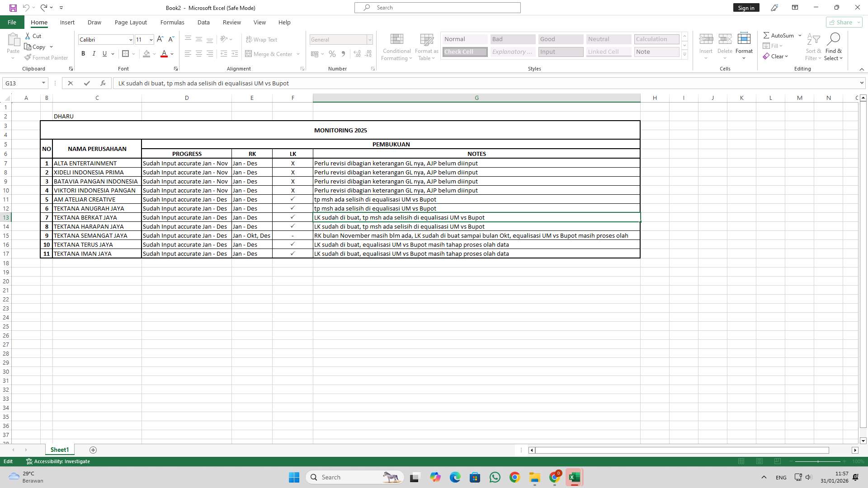Toggle Italic formatting

tap(94, 53)
